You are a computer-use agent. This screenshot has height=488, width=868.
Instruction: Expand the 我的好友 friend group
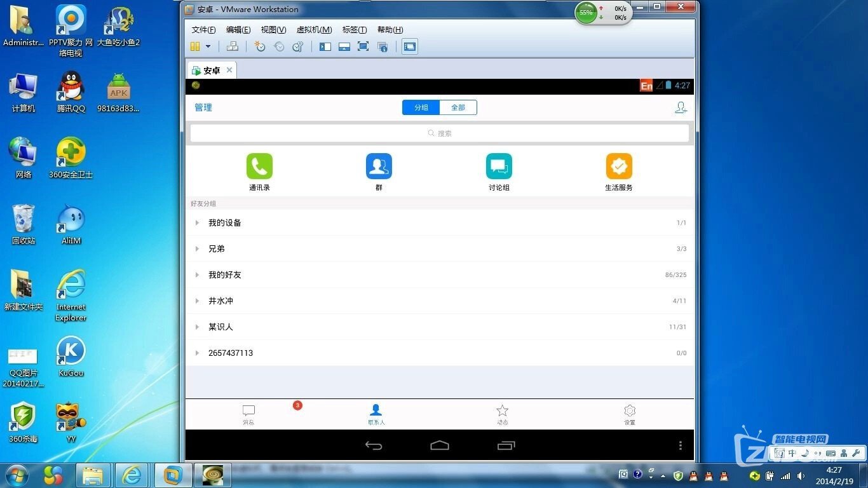point(225,275)
